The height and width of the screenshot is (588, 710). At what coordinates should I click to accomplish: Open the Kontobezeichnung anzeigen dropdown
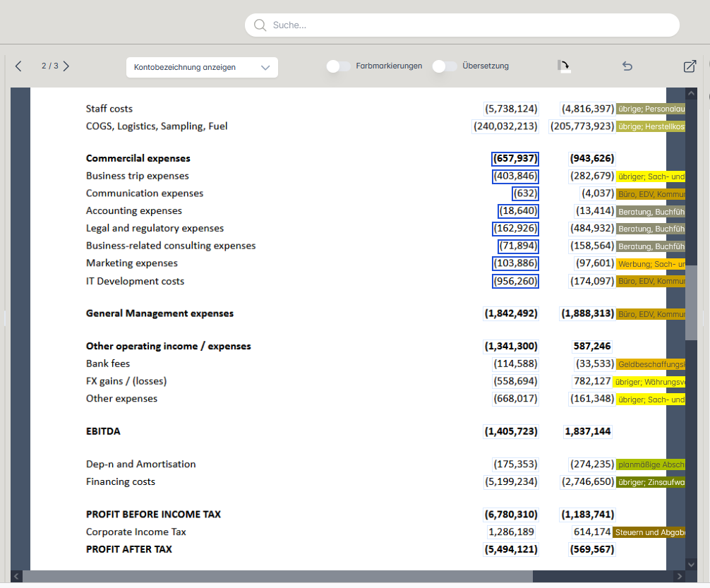(x=202, y=68)
